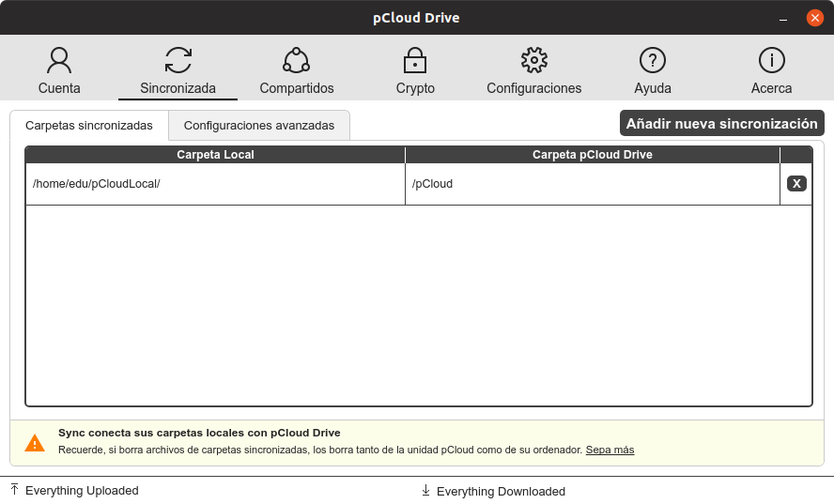Click the orange warning triangle icon

point(35,442)
